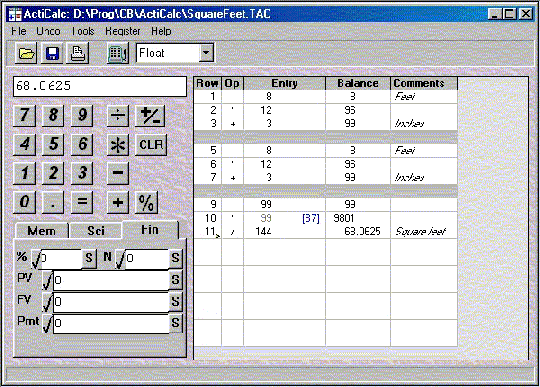Toggle the check mark beside Pmt field
Image resolution: width=540 pixels, height=387 pixels.
click(x=48, y=323)
